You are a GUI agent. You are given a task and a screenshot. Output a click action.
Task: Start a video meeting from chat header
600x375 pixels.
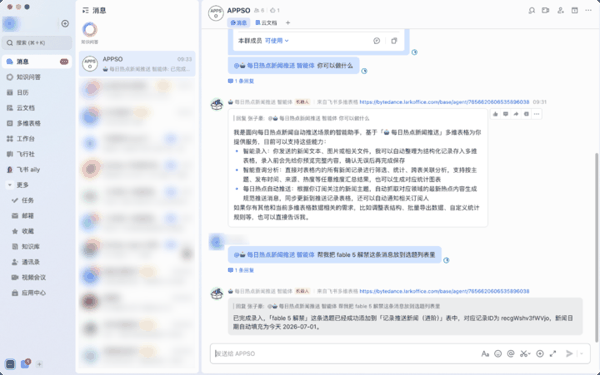[x=545, y=10]
